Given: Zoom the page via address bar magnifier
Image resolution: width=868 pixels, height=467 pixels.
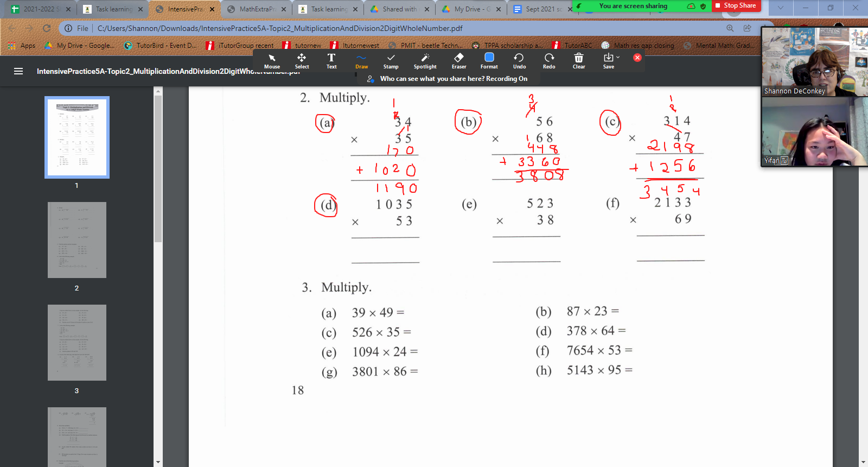Looking at the screenshot, I should (x=730, y=28).
